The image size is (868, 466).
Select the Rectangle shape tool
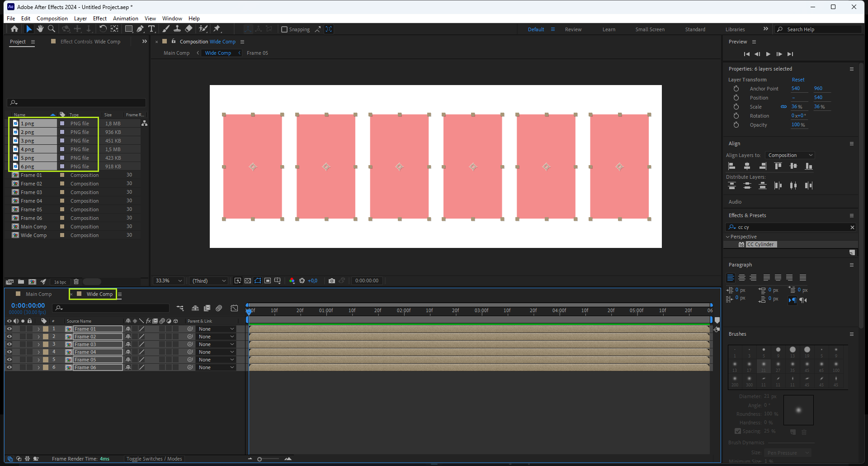[x=129, y=29]
